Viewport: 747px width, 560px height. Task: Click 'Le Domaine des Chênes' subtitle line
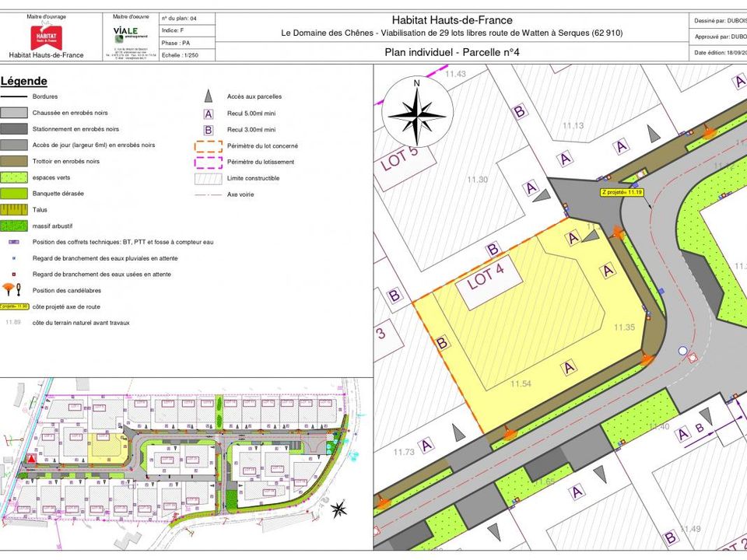(451, 33)
